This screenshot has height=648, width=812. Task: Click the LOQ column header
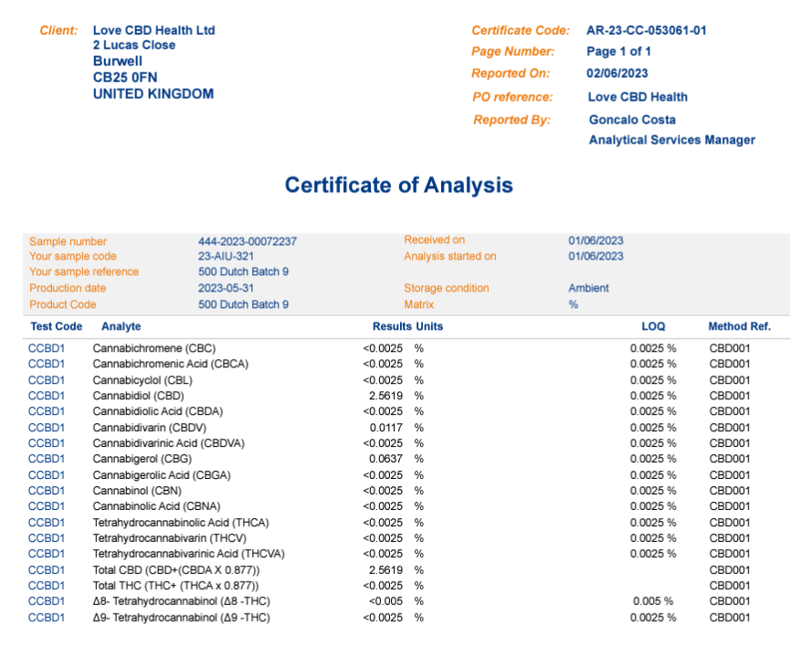tap(653, 326)
